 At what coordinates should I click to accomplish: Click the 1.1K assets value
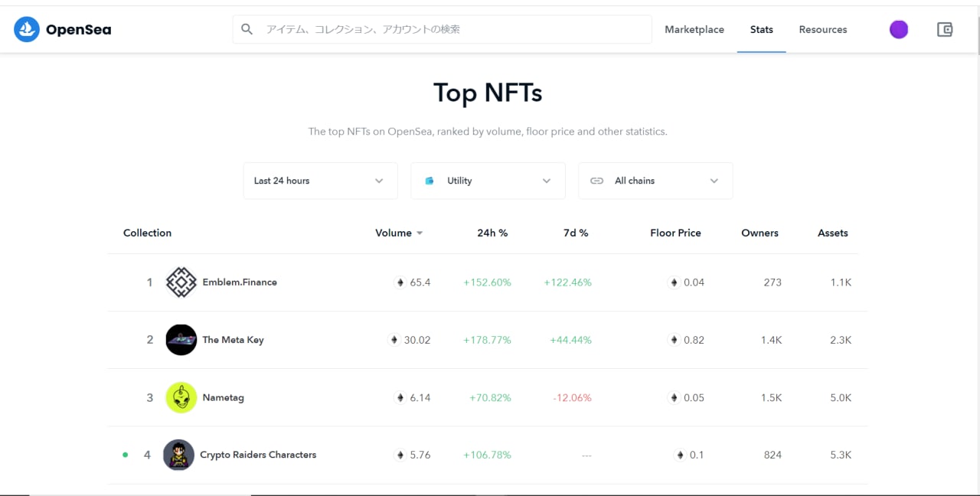(841, 282)
